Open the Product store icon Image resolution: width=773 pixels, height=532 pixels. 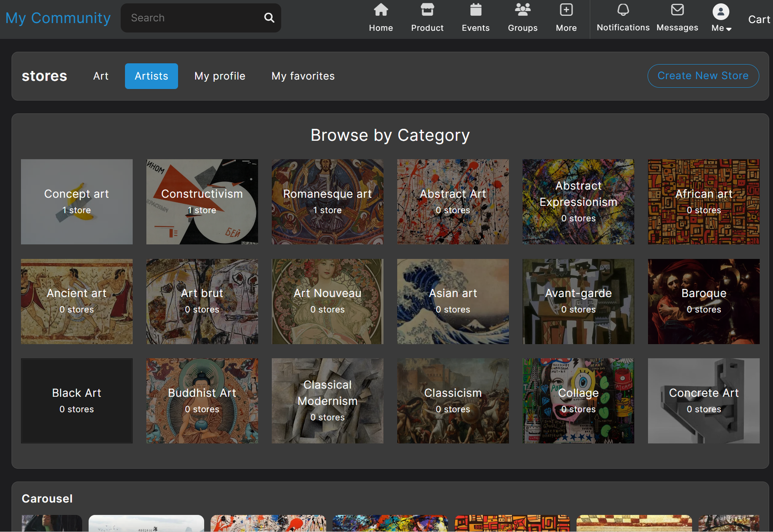click(x=427, y=10)
